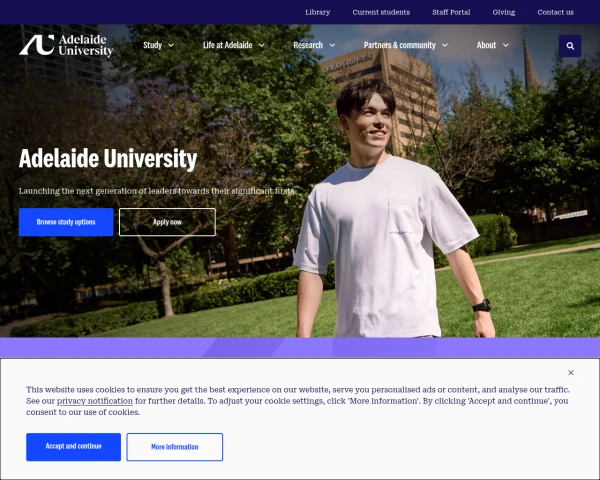Open the Study navigation item
The height and width of the screenshot is (480, 600).
point(153,45)
